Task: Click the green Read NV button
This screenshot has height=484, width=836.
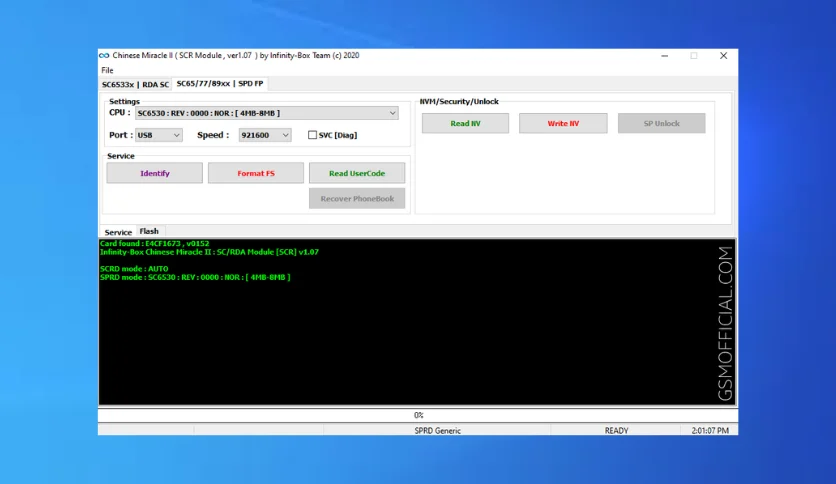Action: pyautogui.click(x=465, y=123)
